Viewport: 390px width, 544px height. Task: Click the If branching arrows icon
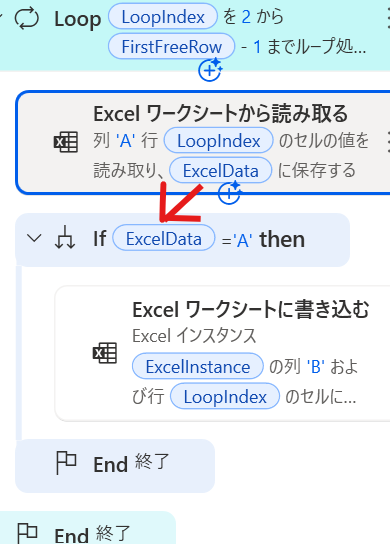click(x=65, y=238)
